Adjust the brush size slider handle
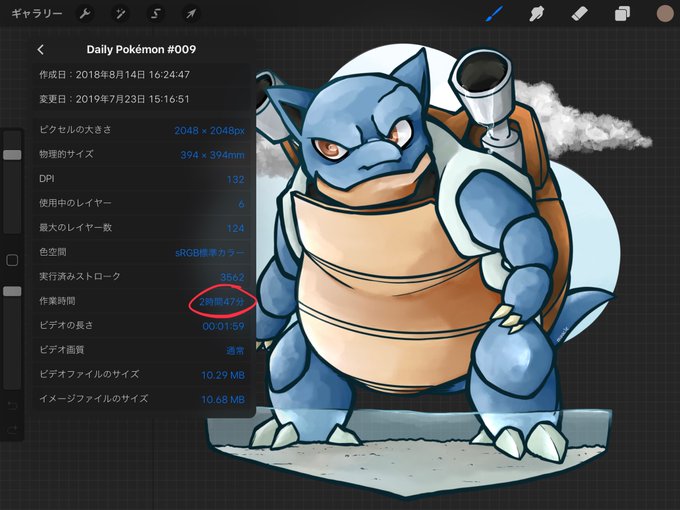680x510 pixels. [x=12, y=155]
